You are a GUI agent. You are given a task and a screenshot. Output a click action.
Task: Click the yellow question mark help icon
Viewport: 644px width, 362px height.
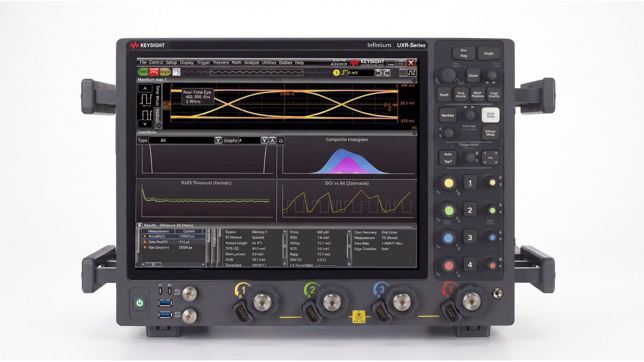pos(336,73)
